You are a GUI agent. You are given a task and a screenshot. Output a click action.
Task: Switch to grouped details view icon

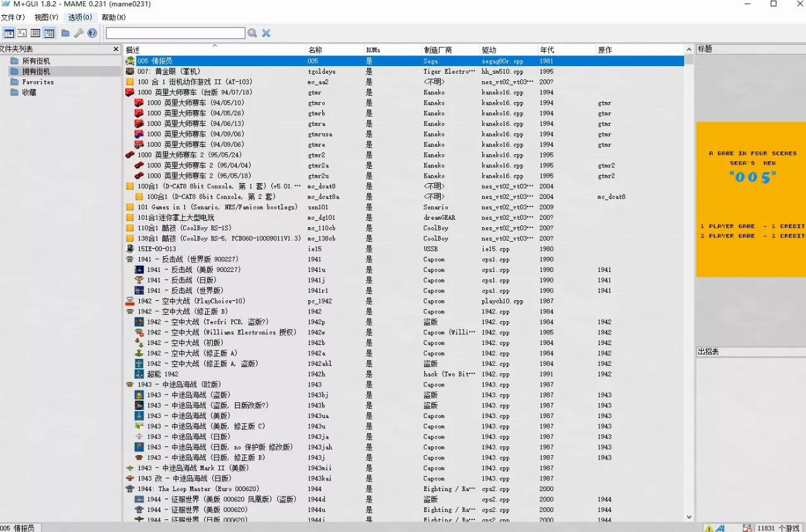pyautogui.click(x=49, y=33)
